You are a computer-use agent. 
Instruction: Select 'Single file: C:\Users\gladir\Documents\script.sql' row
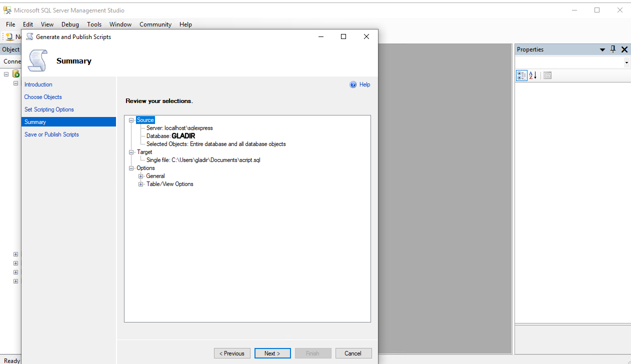203,160
